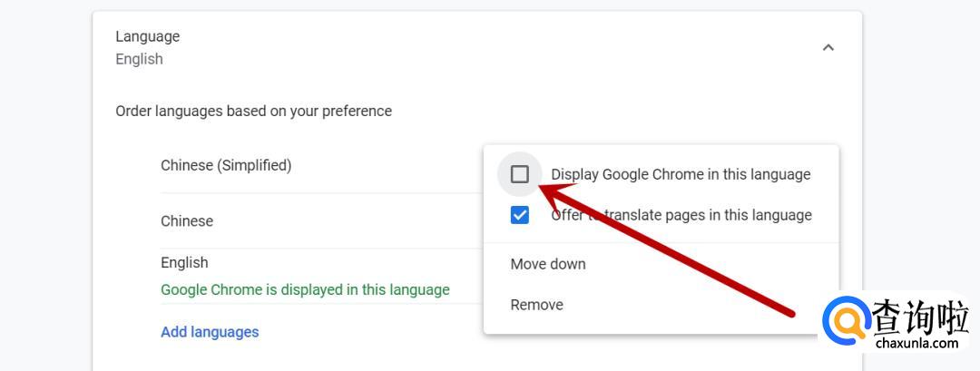Click the divider line above Move down
Image resolution: width=980 pixels, height=371 pixels.
point(661,243)
